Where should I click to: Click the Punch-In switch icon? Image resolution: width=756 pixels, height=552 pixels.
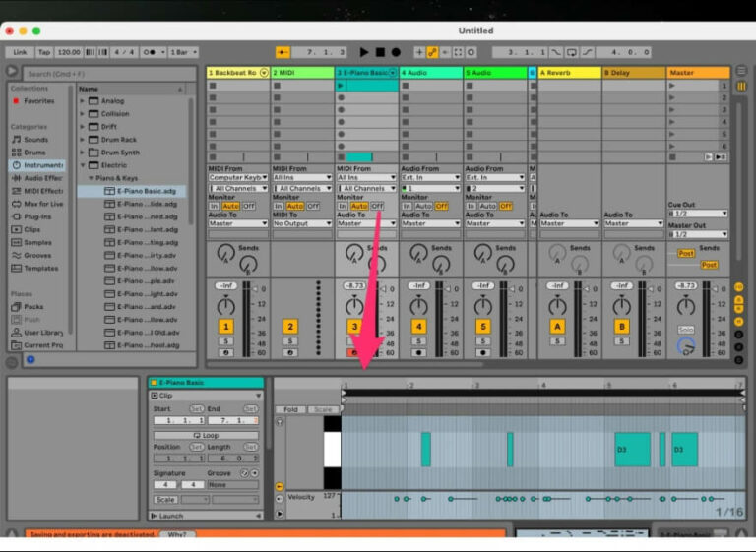click(556, 52)
